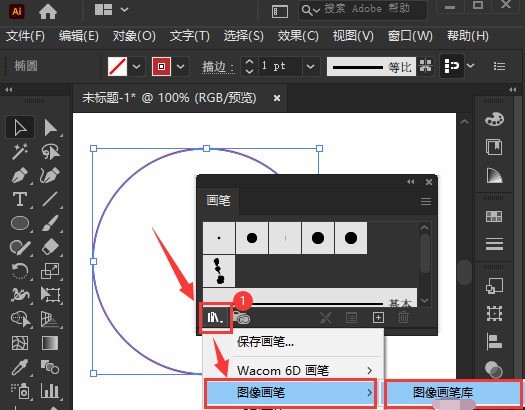
Task: Open the 文件(F) menu
Action: 25,35
